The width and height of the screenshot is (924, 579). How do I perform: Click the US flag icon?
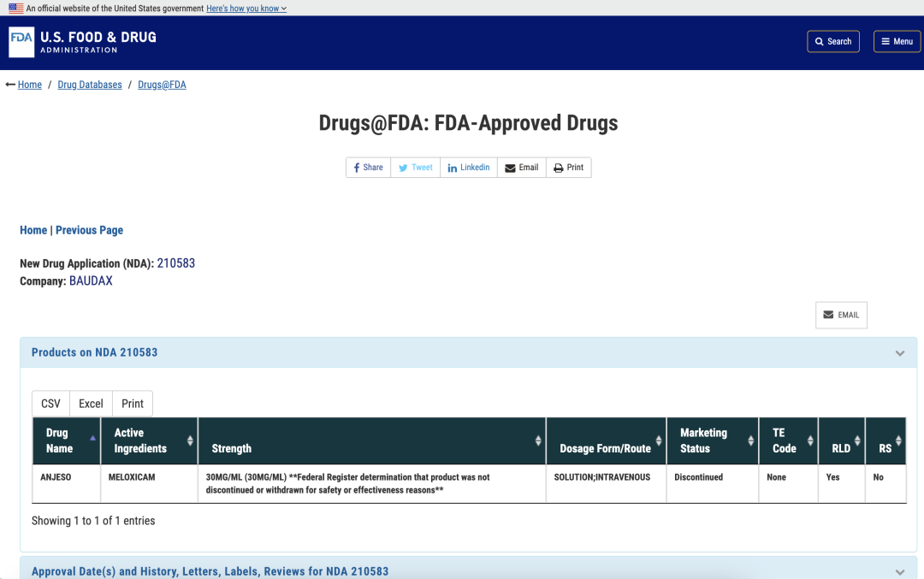click(x=16, y=9)
